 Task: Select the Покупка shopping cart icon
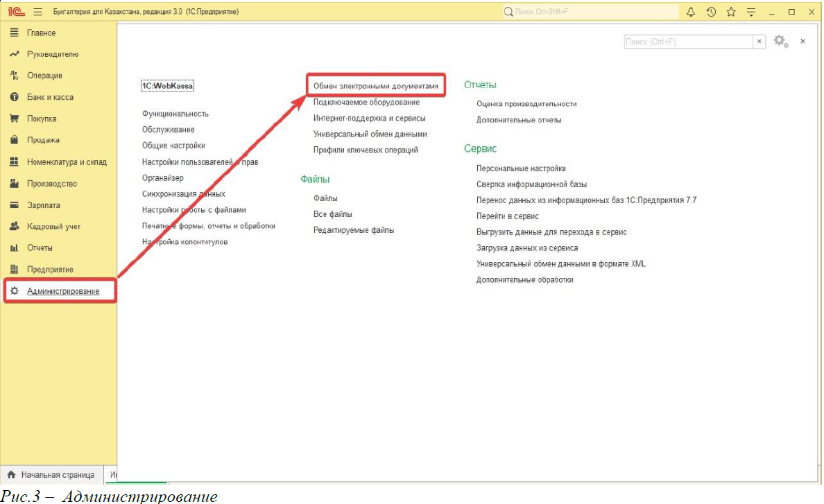tap(13, 119)
